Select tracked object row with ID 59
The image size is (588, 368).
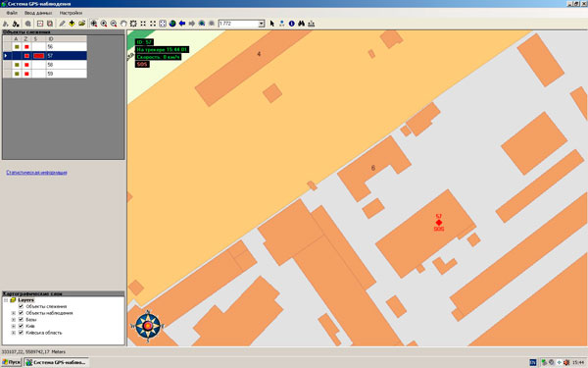(x=45, y=74)
